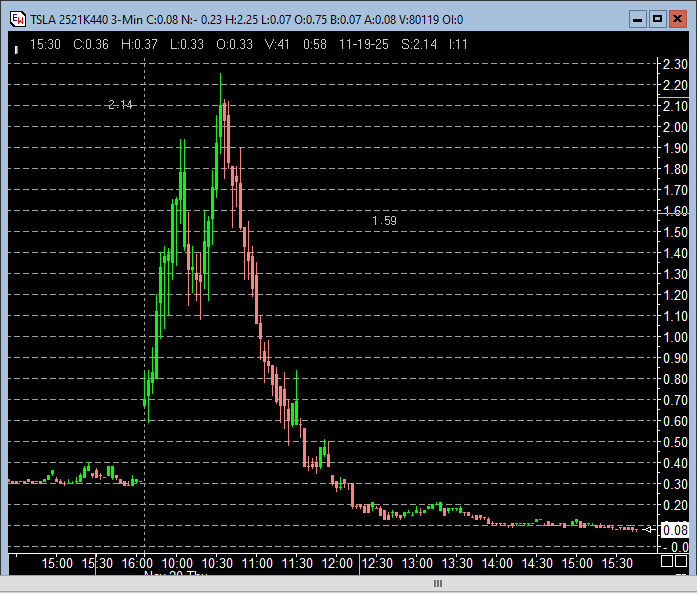Viewport: 697px width, 593px height.
Task: Click the left small square box at bottom-right corner
Action: pyautogui.click(x=667, y=562)
